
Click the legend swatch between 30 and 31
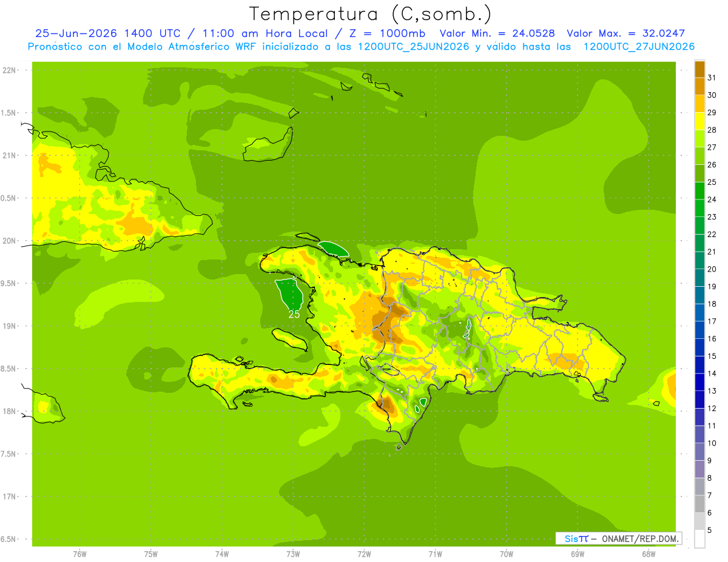point(699,86)
